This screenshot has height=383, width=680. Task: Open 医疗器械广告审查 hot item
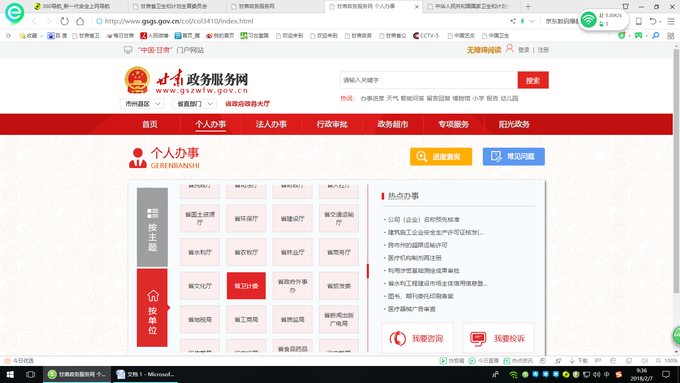[411, 309]
